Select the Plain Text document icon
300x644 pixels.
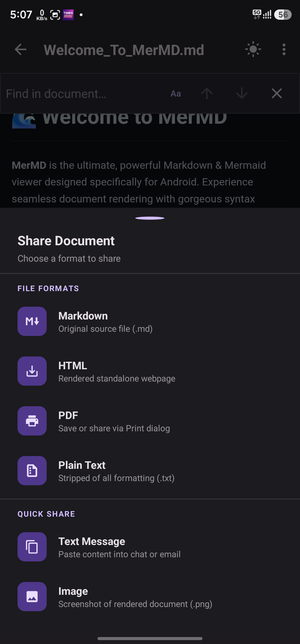pos(32,470)
